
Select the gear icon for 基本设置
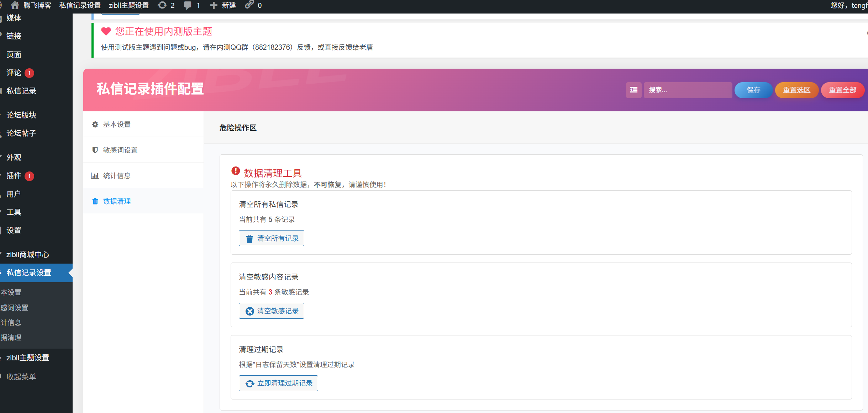[x=95, y=124]
